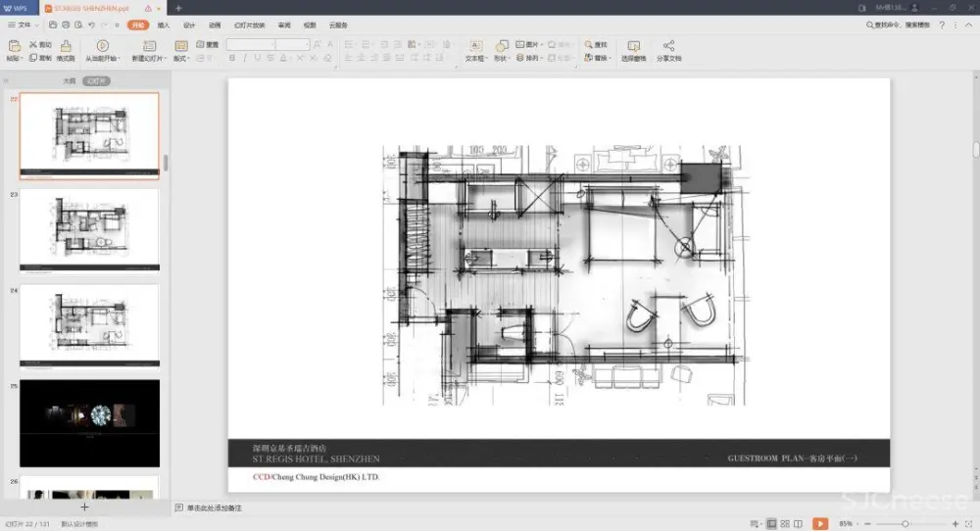Screen dimensions: 980x531
Task: Click the notes area to add notes
Action: (x=216, y=507)
